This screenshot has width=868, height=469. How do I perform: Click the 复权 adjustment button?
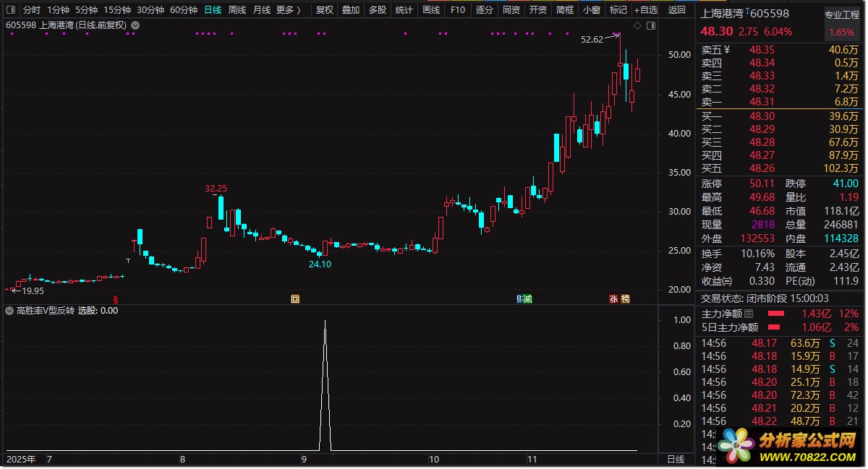[x=325, y=10]
